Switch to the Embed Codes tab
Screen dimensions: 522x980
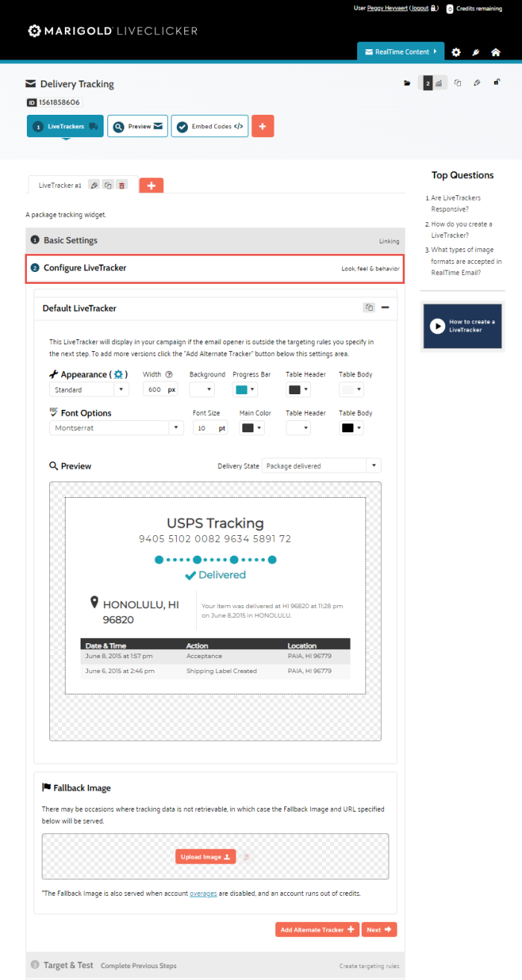(209, 127)
